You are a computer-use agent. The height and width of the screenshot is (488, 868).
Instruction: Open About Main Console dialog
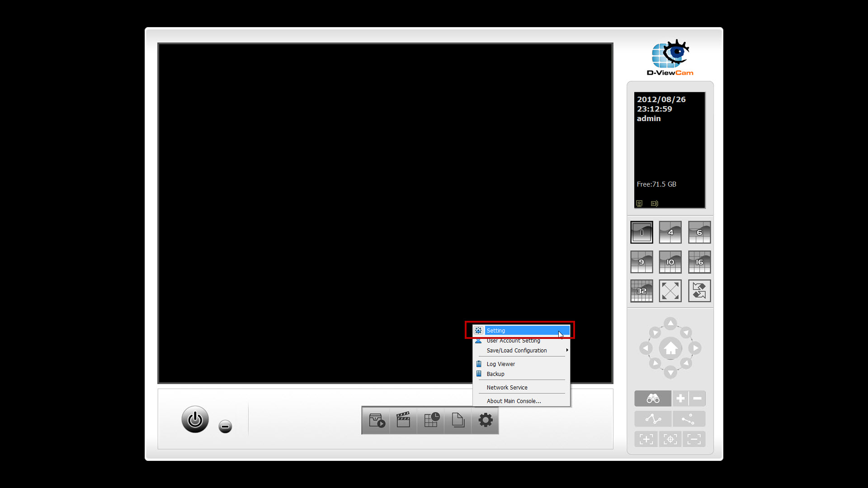[514, 401]
